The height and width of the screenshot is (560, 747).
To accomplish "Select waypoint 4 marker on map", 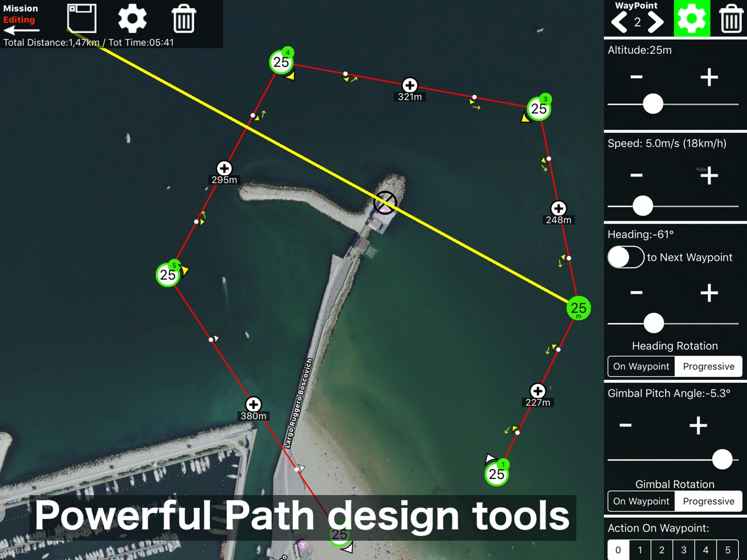I will coord(281,61).
